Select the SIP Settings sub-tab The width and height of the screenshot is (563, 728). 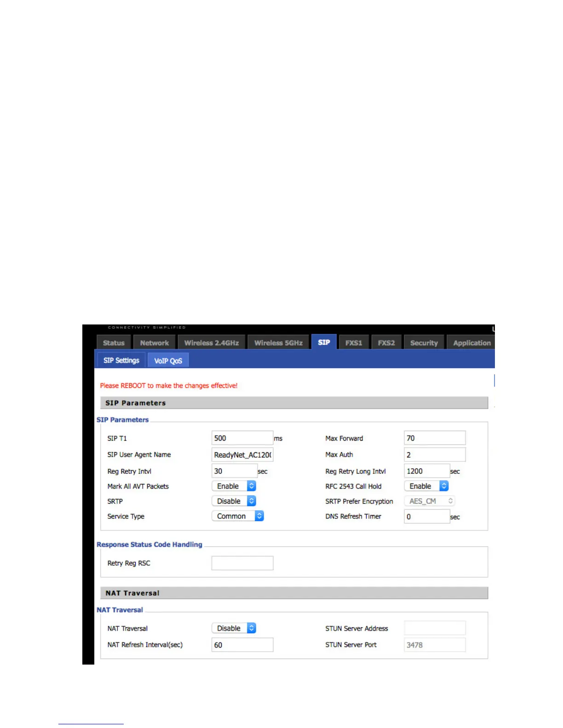121,360
